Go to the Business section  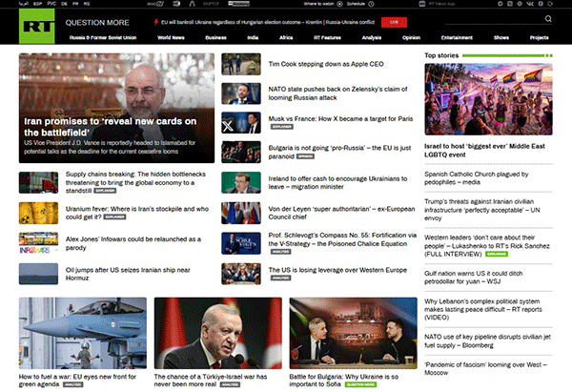215,37
